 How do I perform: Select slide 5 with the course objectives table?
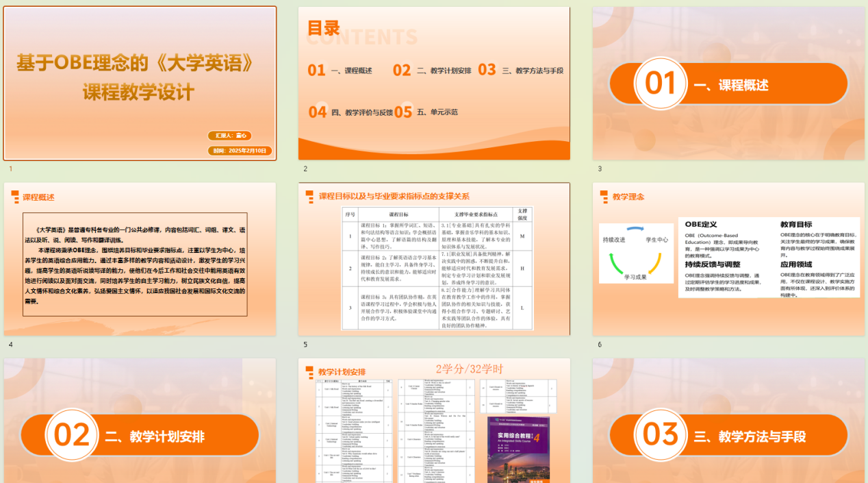(434, 259)
